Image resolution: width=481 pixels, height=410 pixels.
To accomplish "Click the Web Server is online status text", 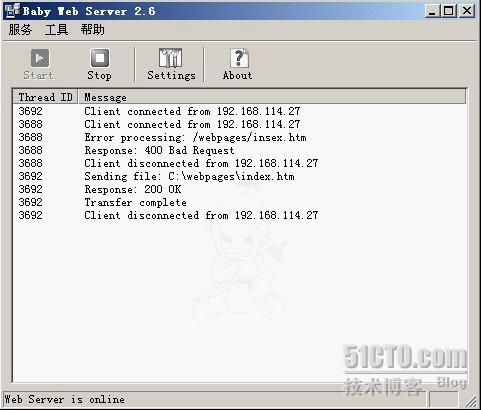I will (65, 399).
